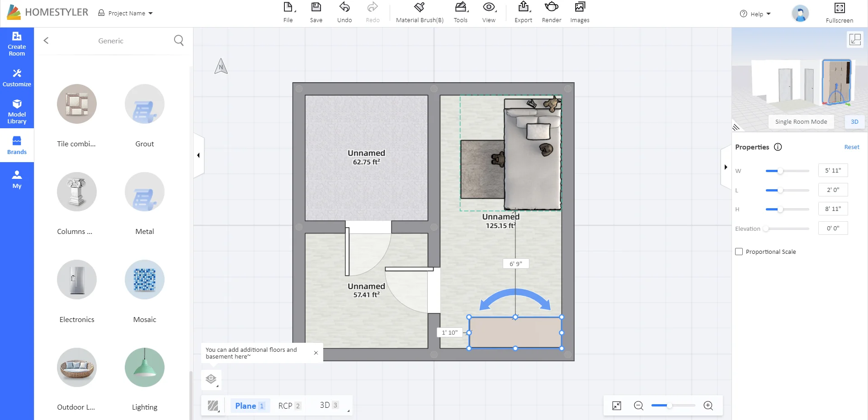
Task: Reset the object properties
Action: tap(851, 147)
